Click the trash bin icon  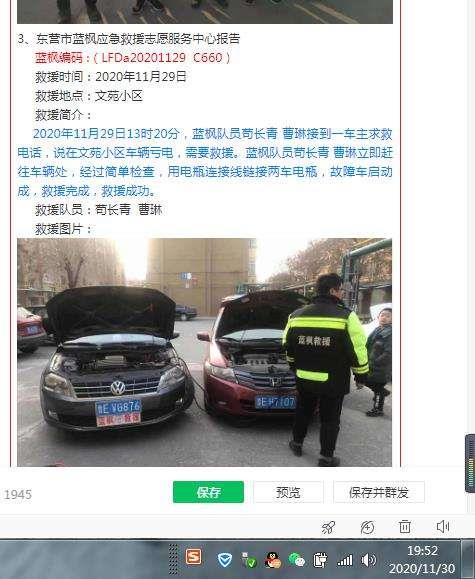point(405,527)
